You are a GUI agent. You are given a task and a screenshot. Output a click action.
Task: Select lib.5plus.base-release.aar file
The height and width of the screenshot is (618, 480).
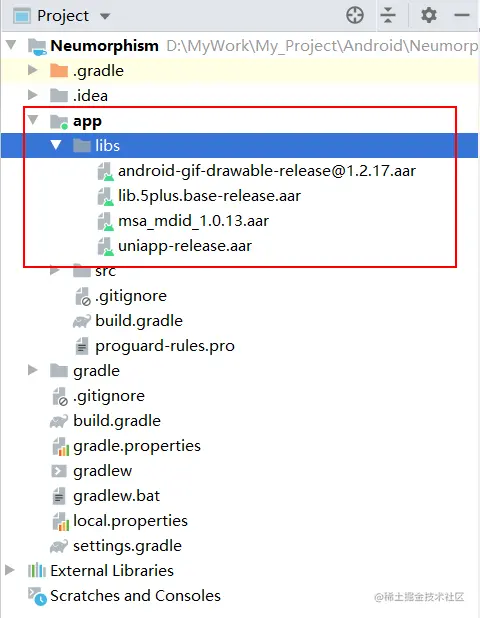[x=209, y=196]
